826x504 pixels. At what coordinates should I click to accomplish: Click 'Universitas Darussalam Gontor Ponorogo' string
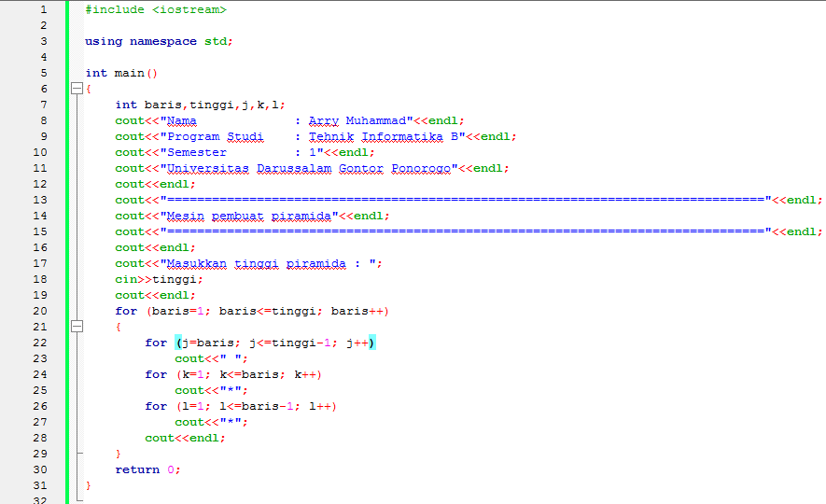pyautogui.click(x=309, y=168)
